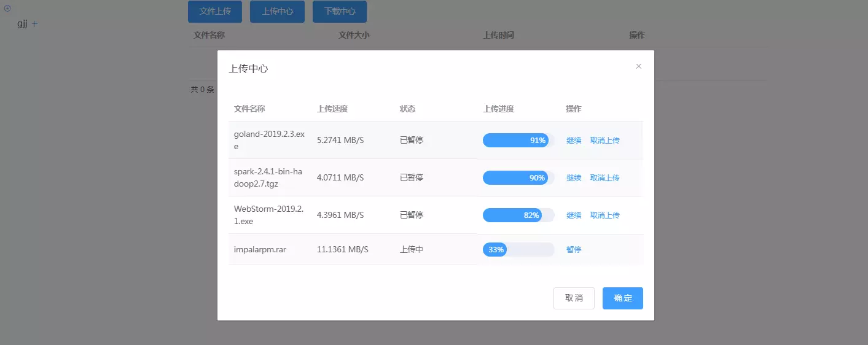Click the 33% progress bar for impalarpm.rar
868x345 pixels.
(518, 250)
